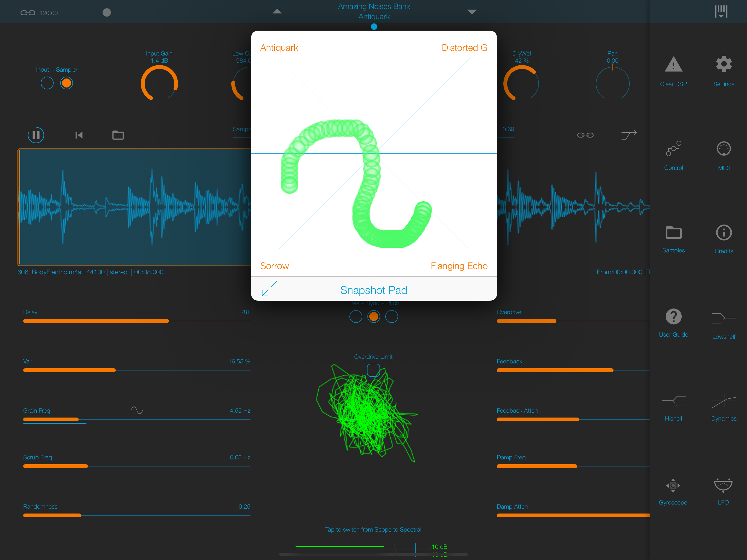The image size is (747, 560).
Task: Click the sine wave icon for Grain Freq
Action: pos(137,410)
